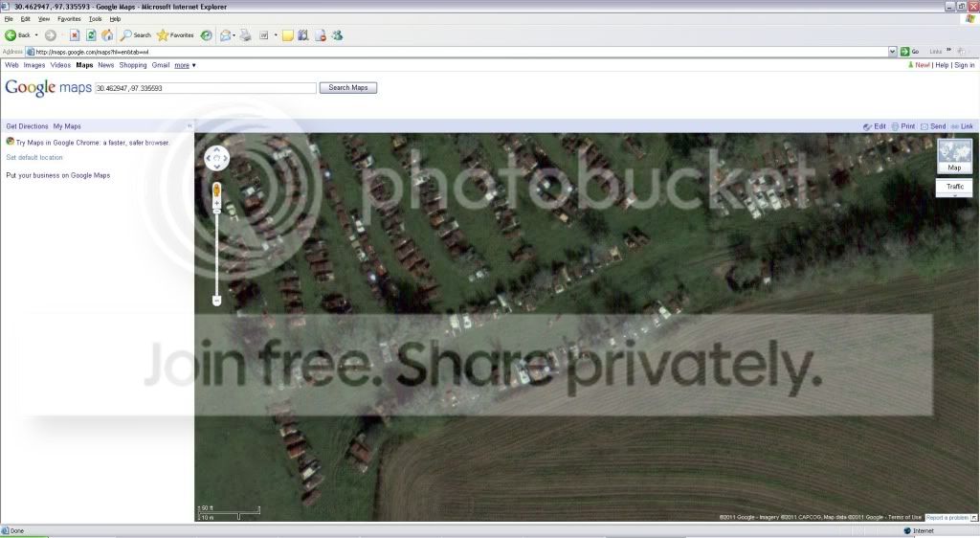This screenshot has height=538, width=980.
Task: Open the Get Directions link
Action: click(27, 126)
